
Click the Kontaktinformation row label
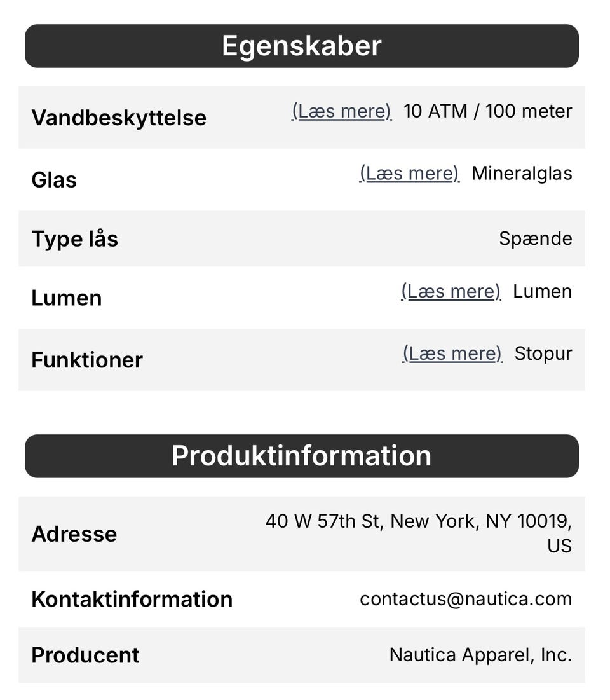coord(132,599)
